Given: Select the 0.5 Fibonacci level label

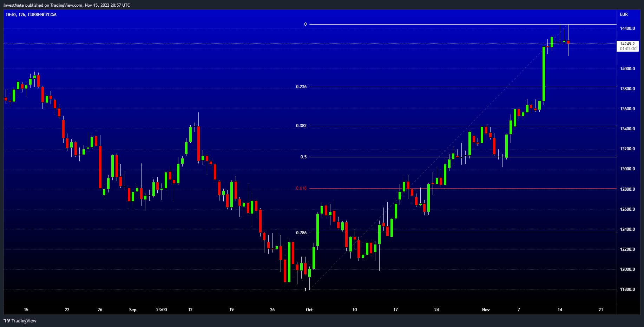Looking at the screenshot, I should click(303, 157).
